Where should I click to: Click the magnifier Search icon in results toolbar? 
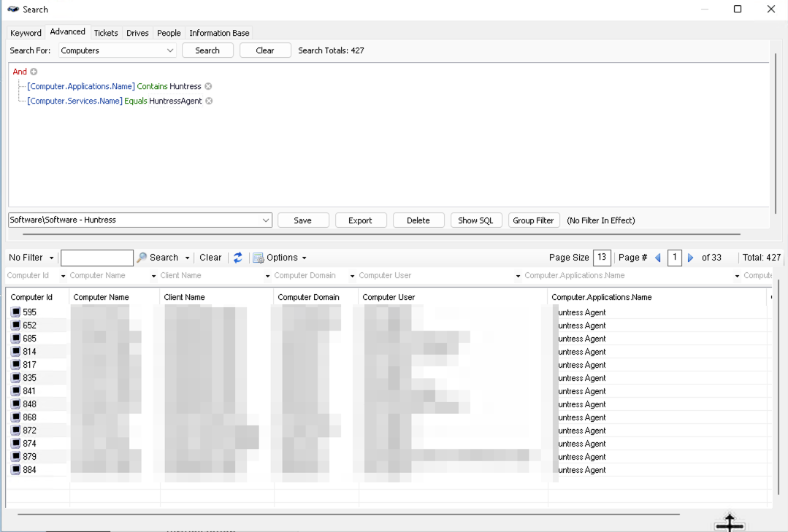(x=142, y=258)
